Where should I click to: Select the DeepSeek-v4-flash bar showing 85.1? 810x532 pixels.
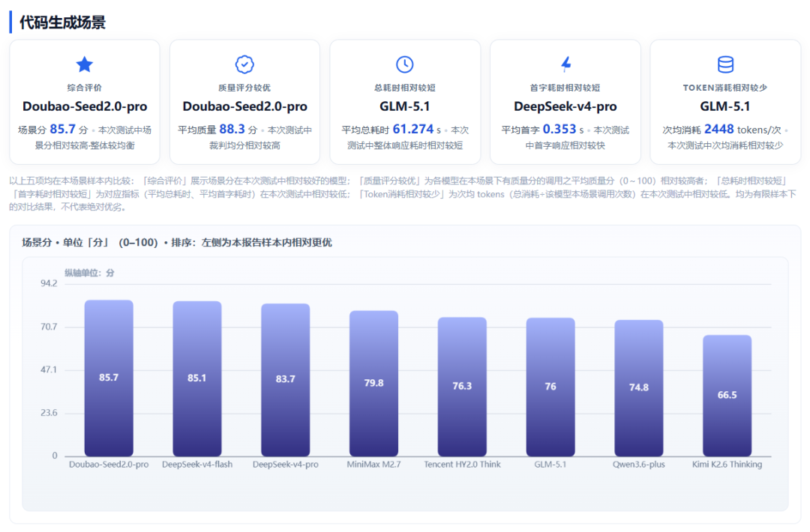click(x=196, y=378)
